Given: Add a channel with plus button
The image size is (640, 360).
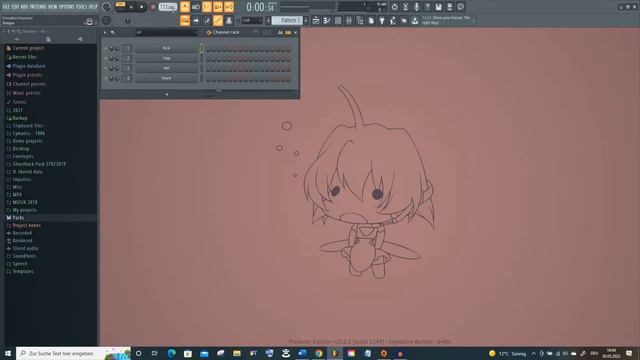Looking at the screenshot, I should click(x=167, y=94).
